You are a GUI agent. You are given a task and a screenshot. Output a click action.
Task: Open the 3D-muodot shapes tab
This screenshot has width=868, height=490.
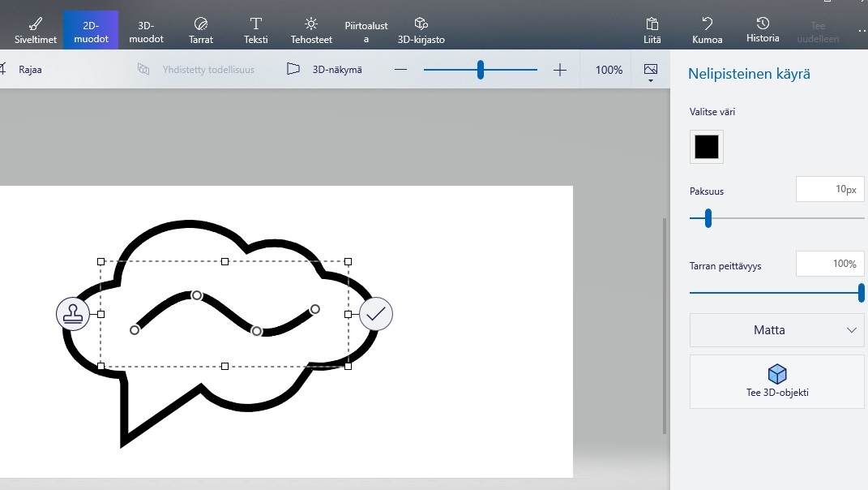pos(146,30)
